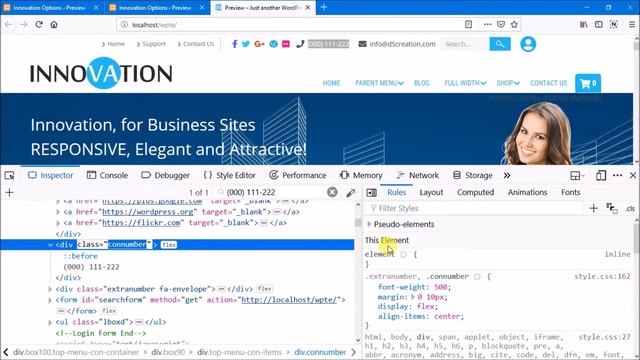Open the Flickr social icon
Screen dimensions: 640x360
[x=286, y=44]
